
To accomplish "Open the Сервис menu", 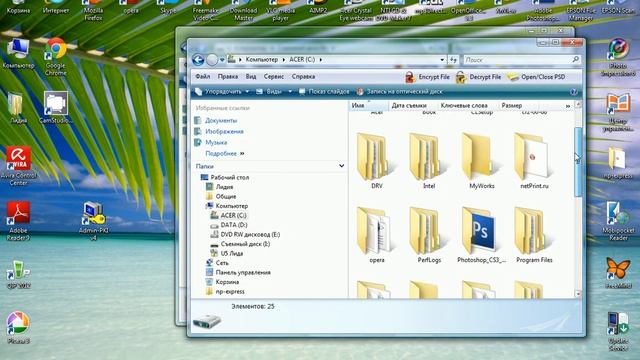I will click(x=273, y=76).
